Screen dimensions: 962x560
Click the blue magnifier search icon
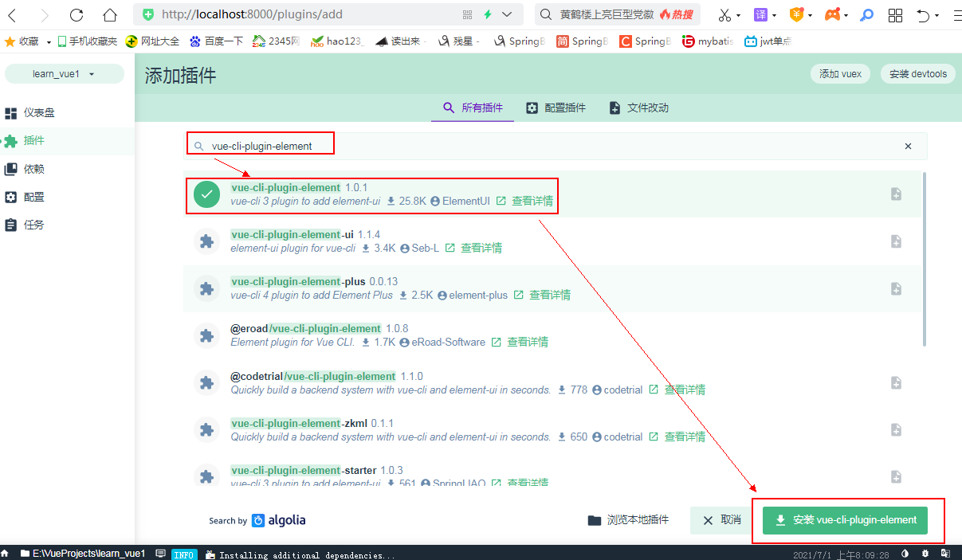pyautogui.click(x=866, y=14)
